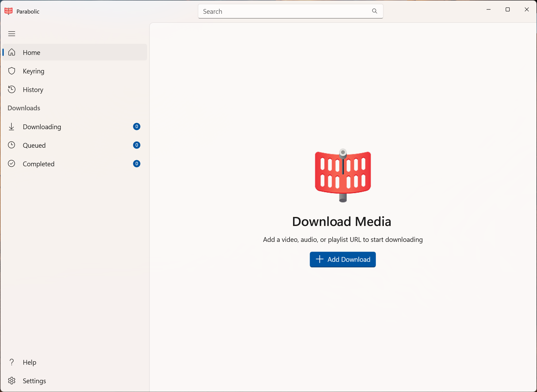
Task: Click the search magnifier icon
Action: coord(375,11)
